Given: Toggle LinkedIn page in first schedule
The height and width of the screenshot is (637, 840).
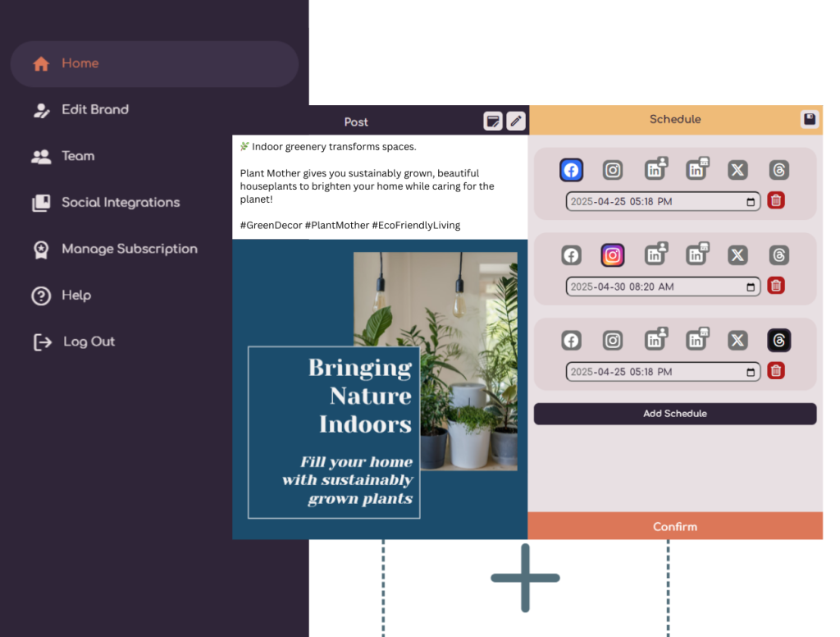Looking at the screenshot, I should point(697,169).
